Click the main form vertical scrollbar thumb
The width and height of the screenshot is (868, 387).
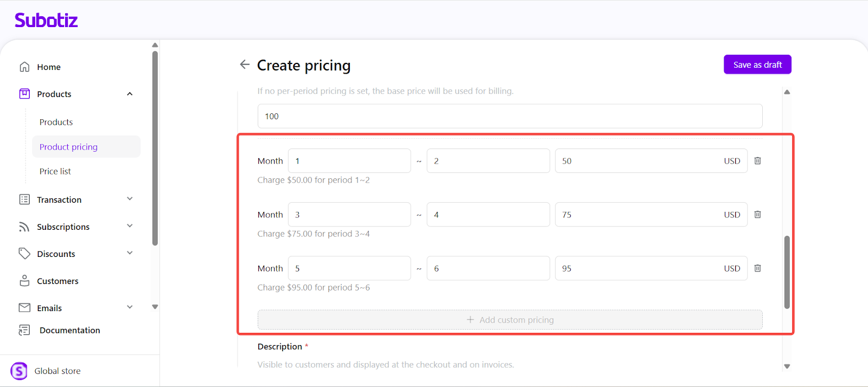[x=787, y=272]
